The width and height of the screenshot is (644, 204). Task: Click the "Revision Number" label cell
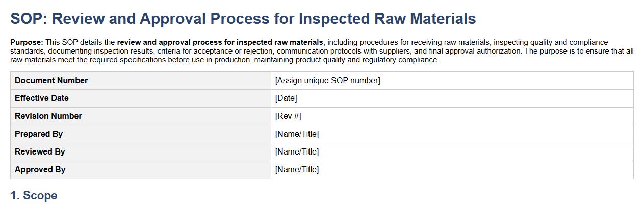(48, 116)
